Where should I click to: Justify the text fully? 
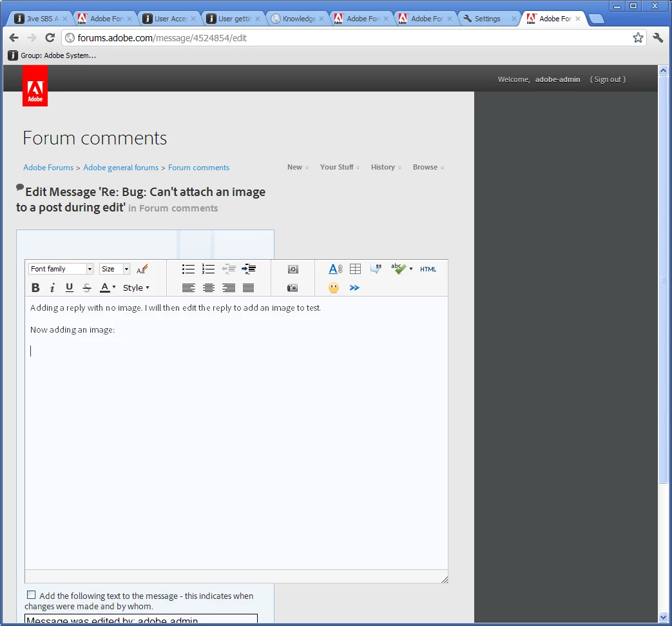(249, 288)
